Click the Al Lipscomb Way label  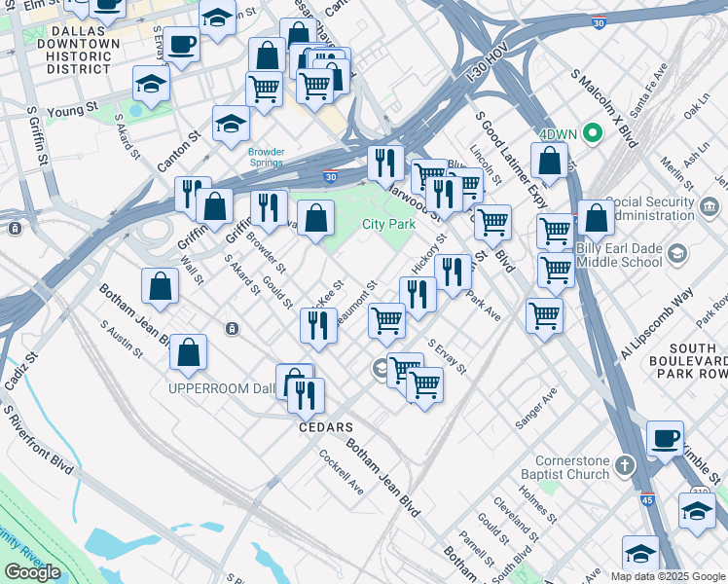click(x=657, y=323)
